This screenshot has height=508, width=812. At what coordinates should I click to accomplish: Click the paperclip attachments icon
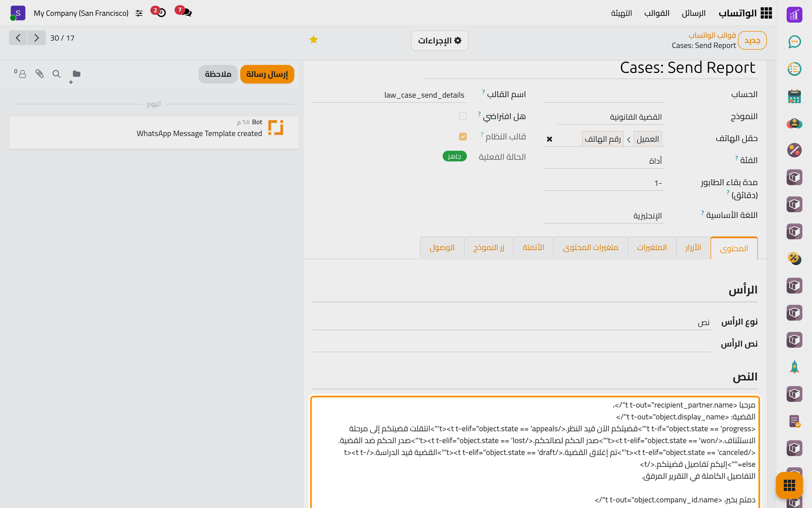[x=39, y=74]
